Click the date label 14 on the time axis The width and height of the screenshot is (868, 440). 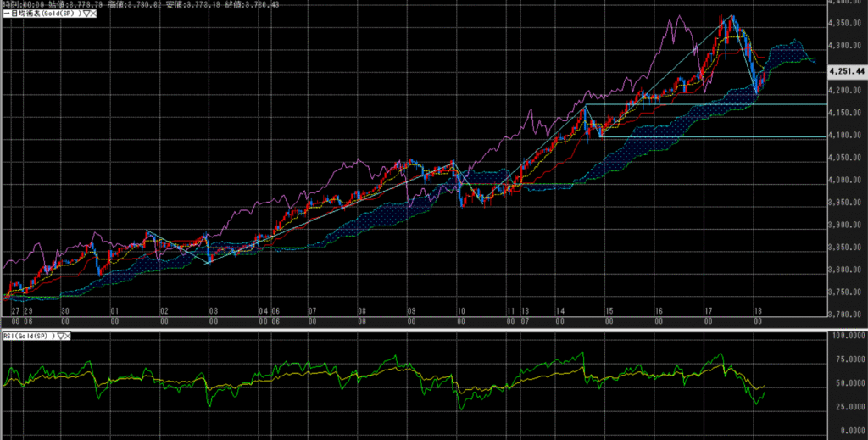(x=560, y=312)
